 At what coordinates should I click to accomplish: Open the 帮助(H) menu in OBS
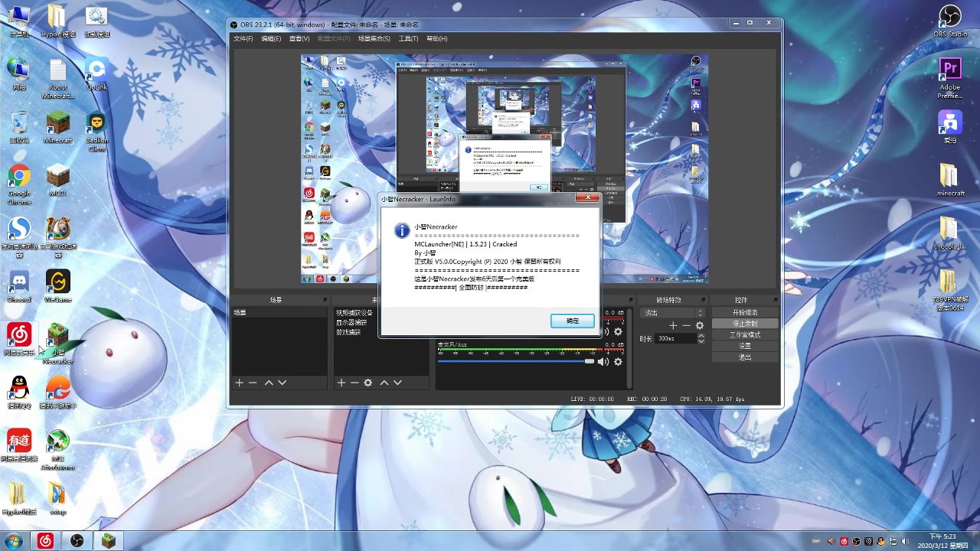click(x=437, y=38)
